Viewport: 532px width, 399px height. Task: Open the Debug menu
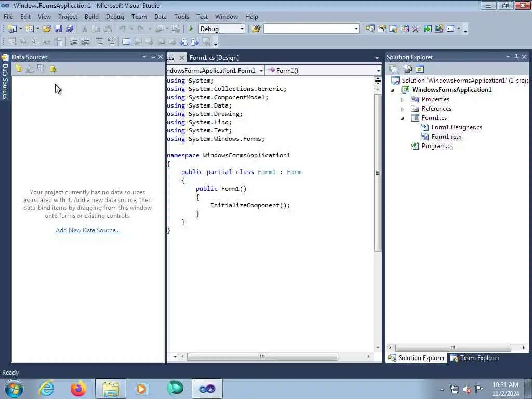click(x=115, y=17)
